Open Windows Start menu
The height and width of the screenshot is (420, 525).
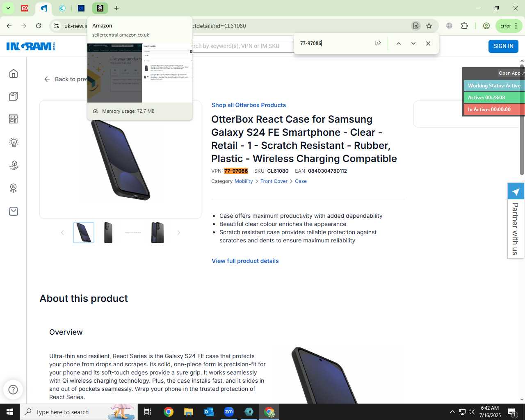(10, 412)
